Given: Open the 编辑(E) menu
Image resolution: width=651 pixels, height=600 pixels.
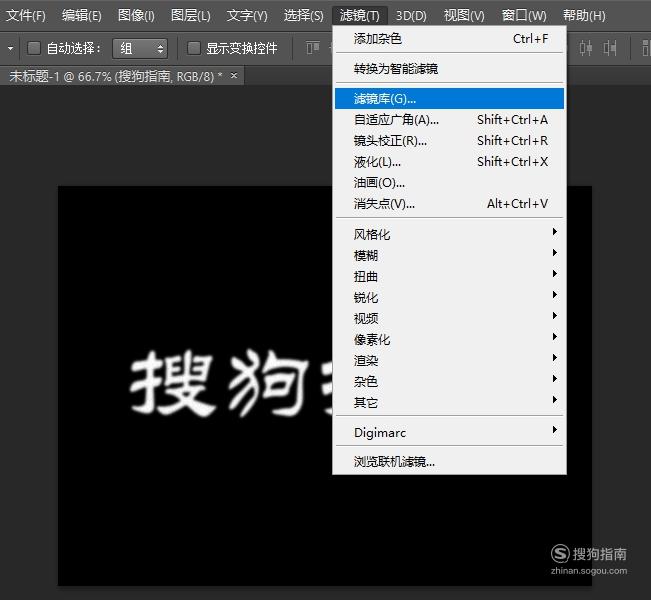Looking at the screenshot, I should coord(81,15).
